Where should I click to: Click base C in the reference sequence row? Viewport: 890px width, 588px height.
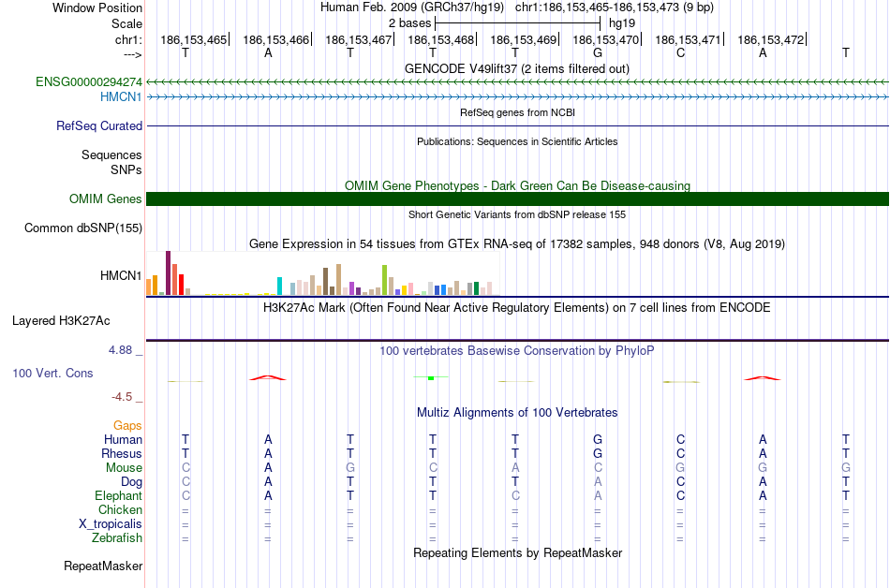(680, 52)
